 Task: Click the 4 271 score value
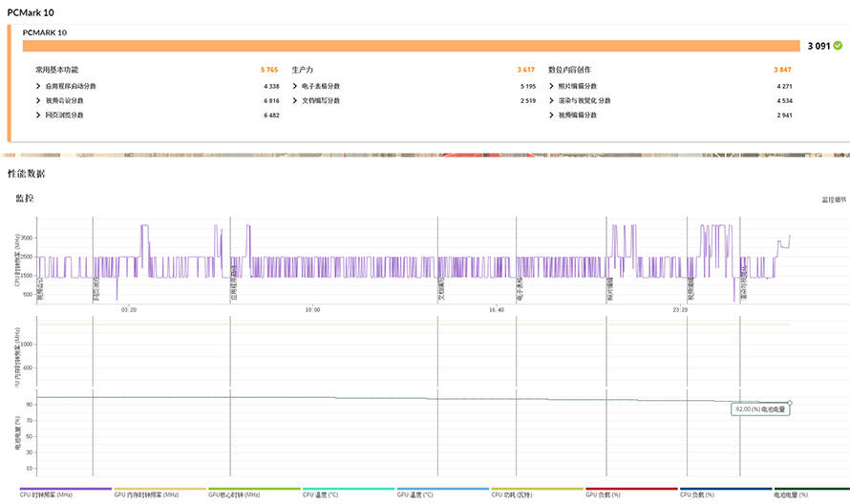pos(784,86)
